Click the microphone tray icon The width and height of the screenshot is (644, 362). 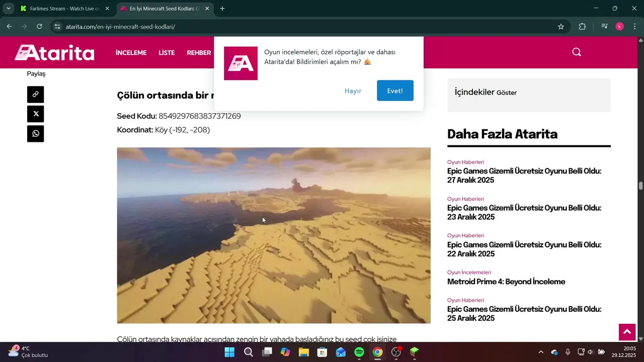568,352
